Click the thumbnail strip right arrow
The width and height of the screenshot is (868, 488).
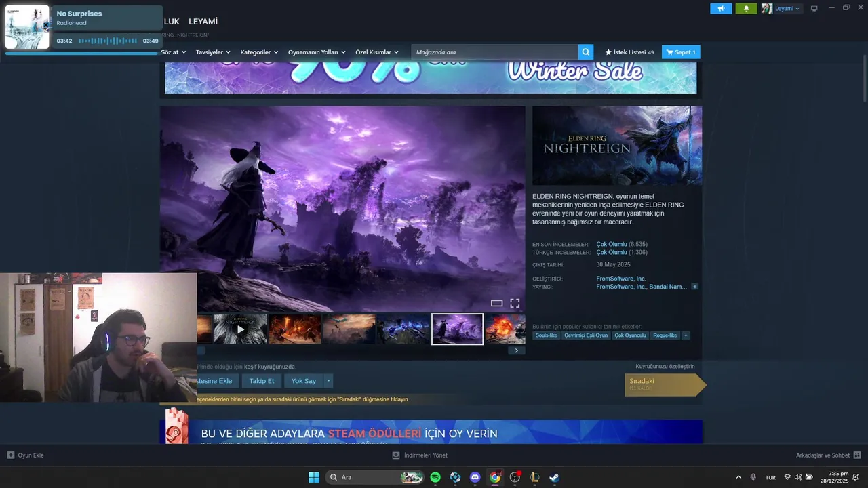[x=516, y=350]
